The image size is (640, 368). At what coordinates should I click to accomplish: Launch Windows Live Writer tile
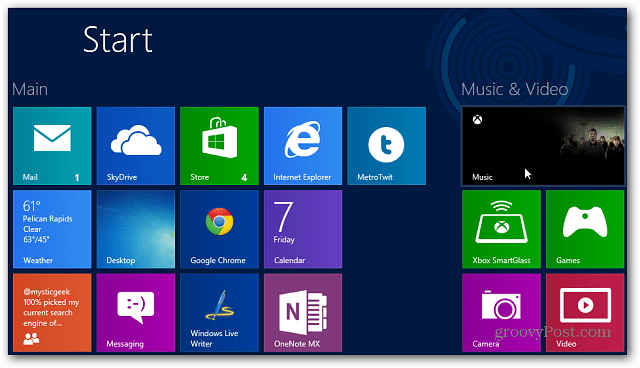click(219, 313)
